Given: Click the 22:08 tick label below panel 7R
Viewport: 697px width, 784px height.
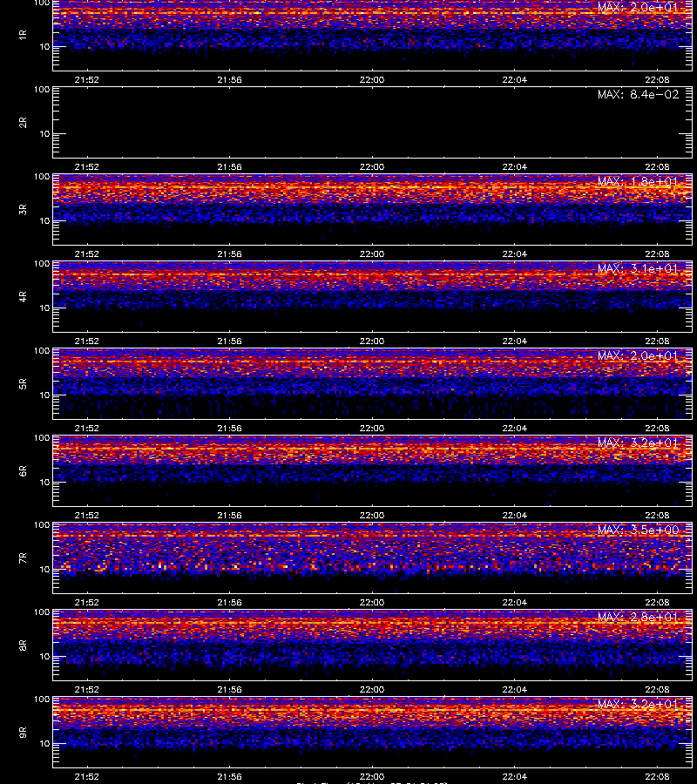Looking at the screenshot, I should tap(657, 603).
